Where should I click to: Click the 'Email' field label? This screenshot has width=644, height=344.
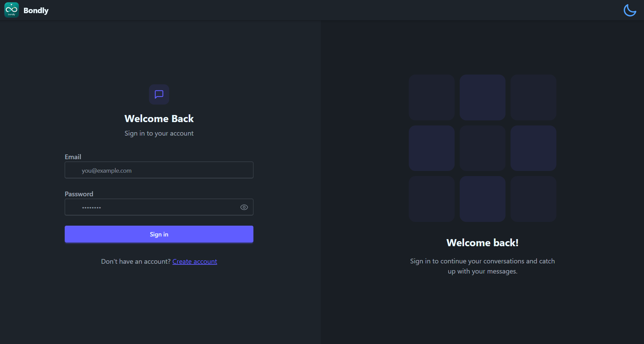pos(73,157)
